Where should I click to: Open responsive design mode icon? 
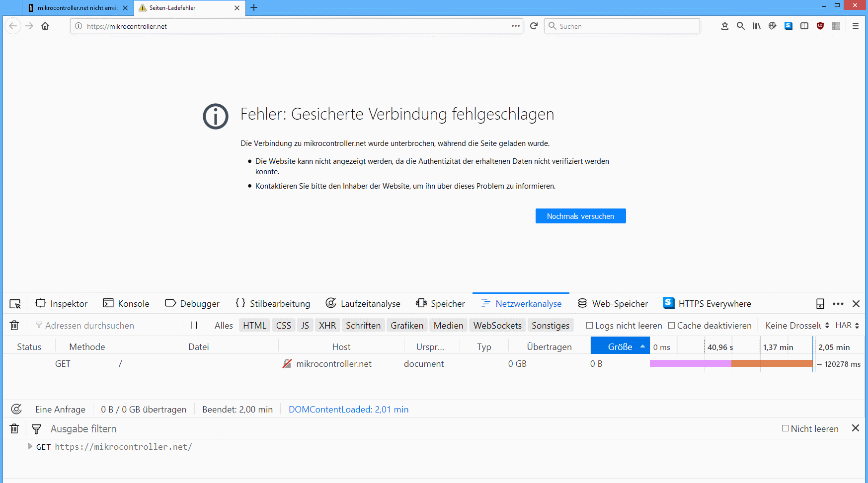(820, 304)
